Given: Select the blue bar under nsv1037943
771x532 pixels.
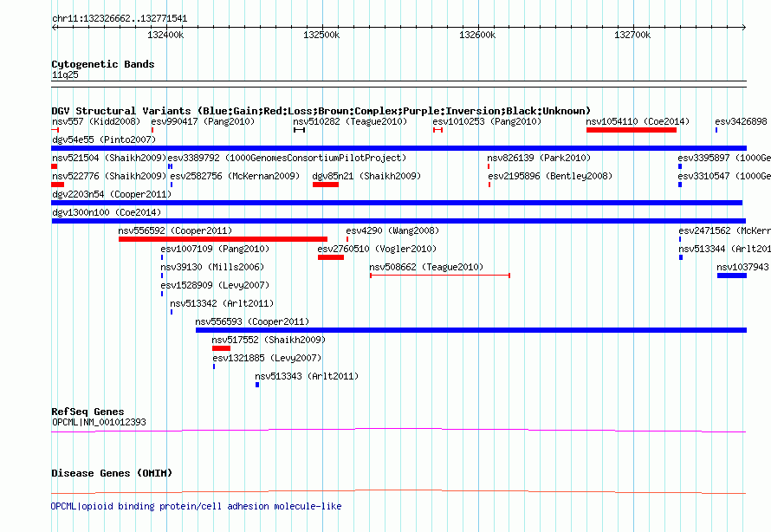Looking at the screenshot, I should [x=732, y=276].
